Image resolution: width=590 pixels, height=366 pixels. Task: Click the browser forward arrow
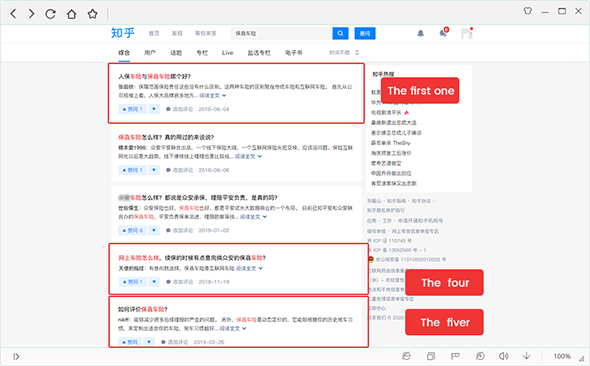click(x=31, y=14)
